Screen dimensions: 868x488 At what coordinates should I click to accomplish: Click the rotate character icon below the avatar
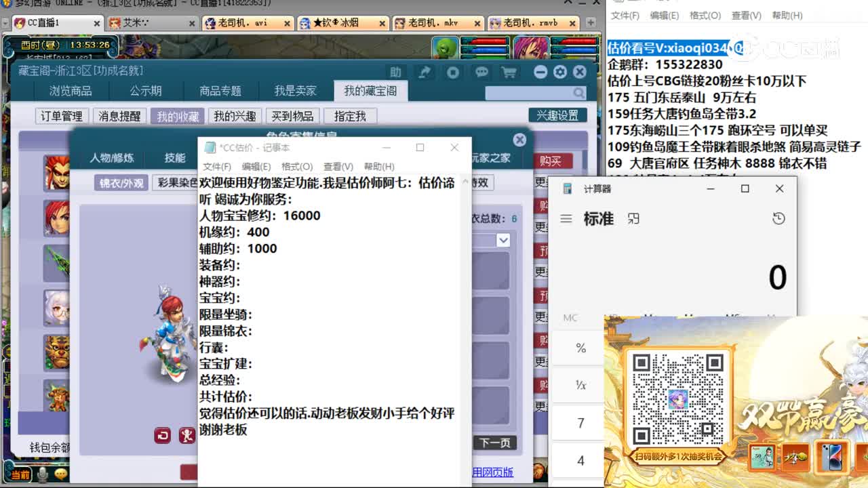click(x=163, y=435)
